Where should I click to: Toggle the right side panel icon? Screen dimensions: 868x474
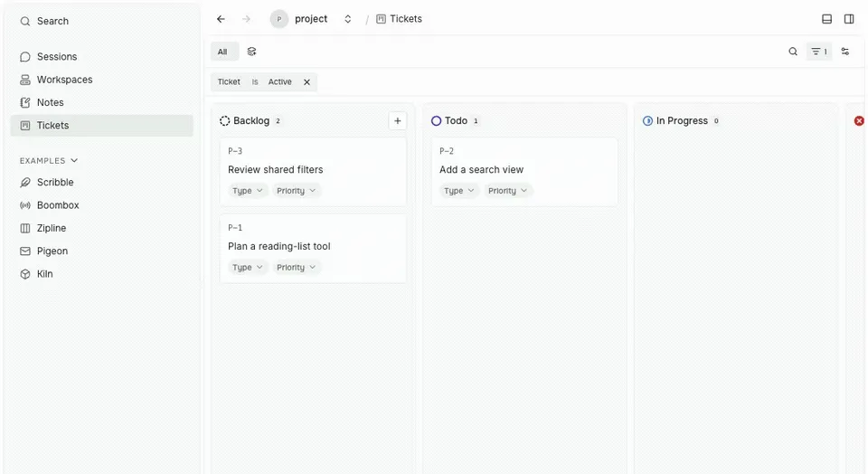849,19
